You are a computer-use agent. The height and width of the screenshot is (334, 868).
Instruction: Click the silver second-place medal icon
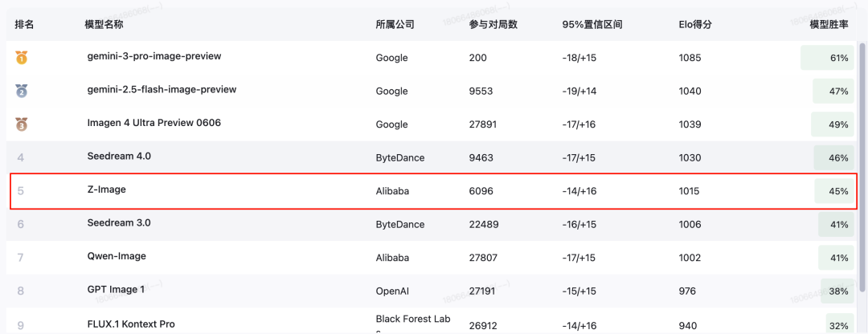tap(21, 91)
